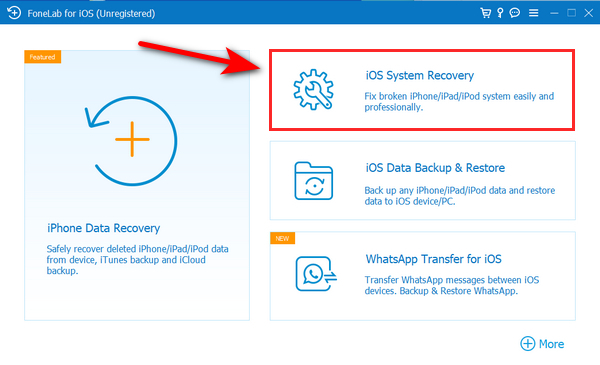Image resolution: width=600 pixels, height=365 pixels.
Task: Select WhatsApp Transfer for iOS title
Action: (x=434, y=259)
